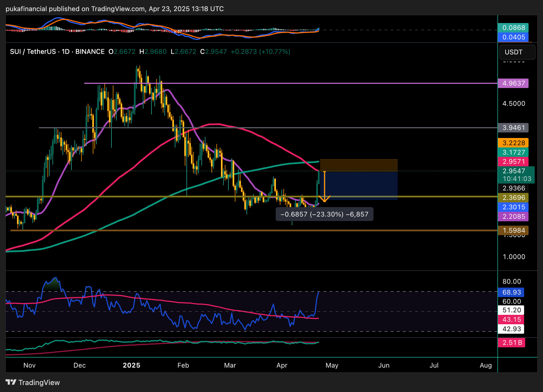
Task: Click the orange 3.2228 price tag
Action: [x=513, y=143]
